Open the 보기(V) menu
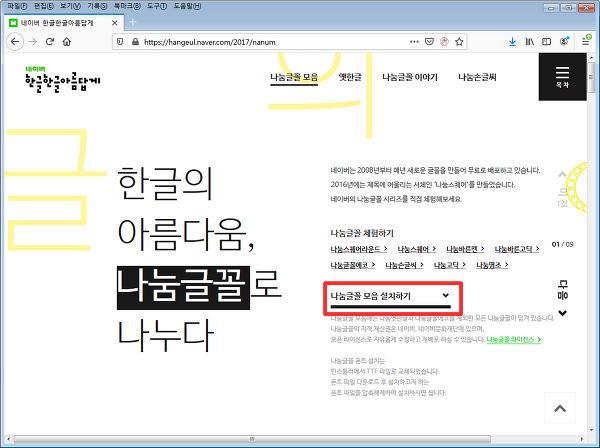 [70, 6]
